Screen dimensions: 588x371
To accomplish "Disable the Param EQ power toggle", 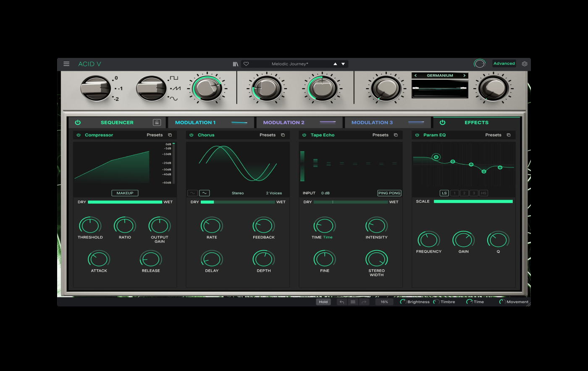I will [x=417, y=135].
